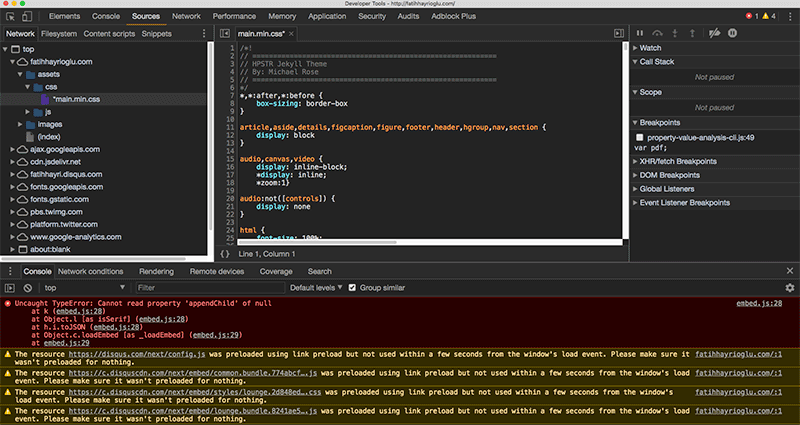Click the yellow warning count icon

pos(765,16)
